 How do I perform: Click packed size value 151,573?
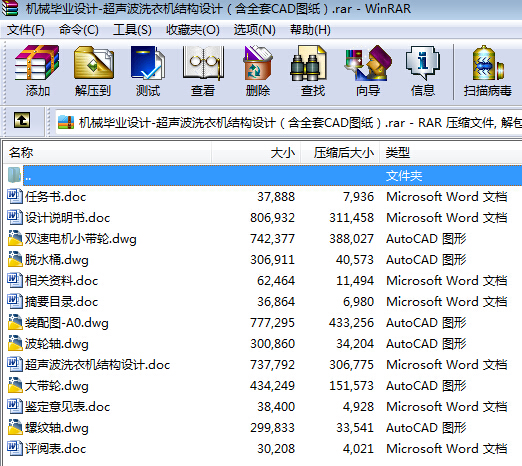tap(351, 386)
